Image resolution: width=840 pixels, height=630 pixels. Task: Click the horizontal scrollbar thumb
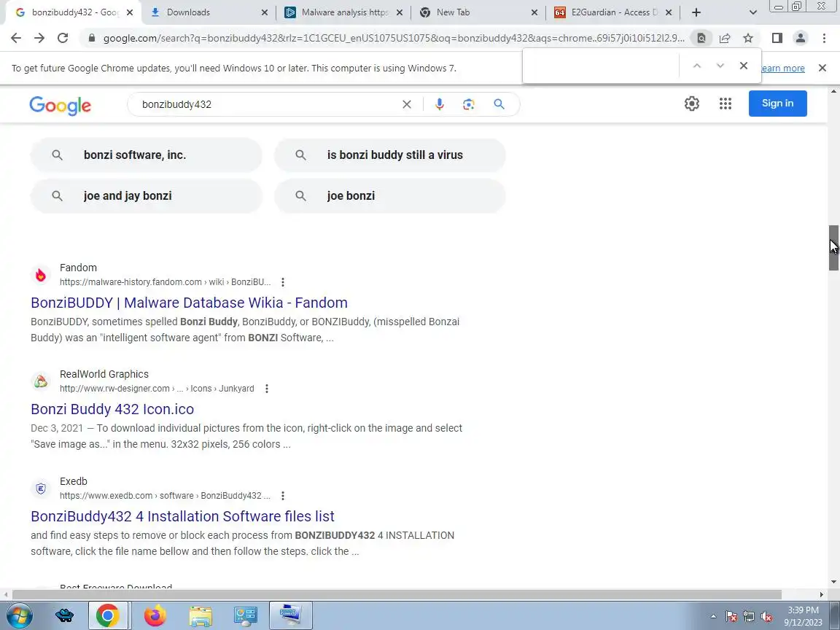(397, 595)
